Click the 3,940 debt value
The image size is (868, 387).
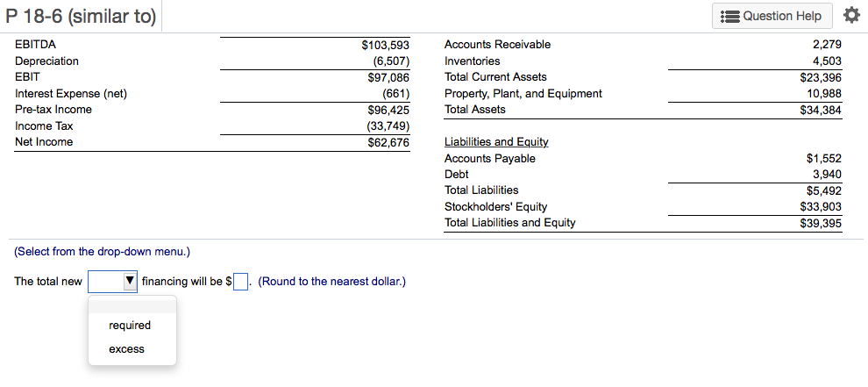coord(827,175)
